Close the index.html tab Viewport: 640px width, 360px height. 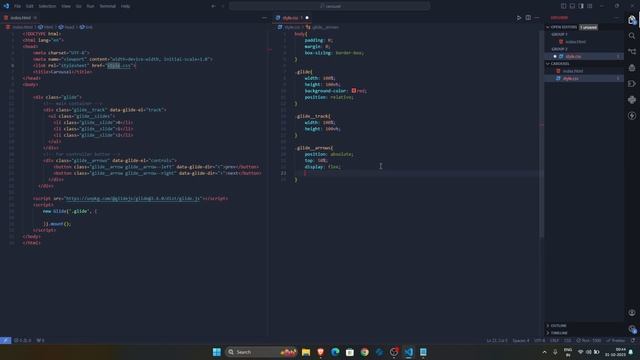35,18
